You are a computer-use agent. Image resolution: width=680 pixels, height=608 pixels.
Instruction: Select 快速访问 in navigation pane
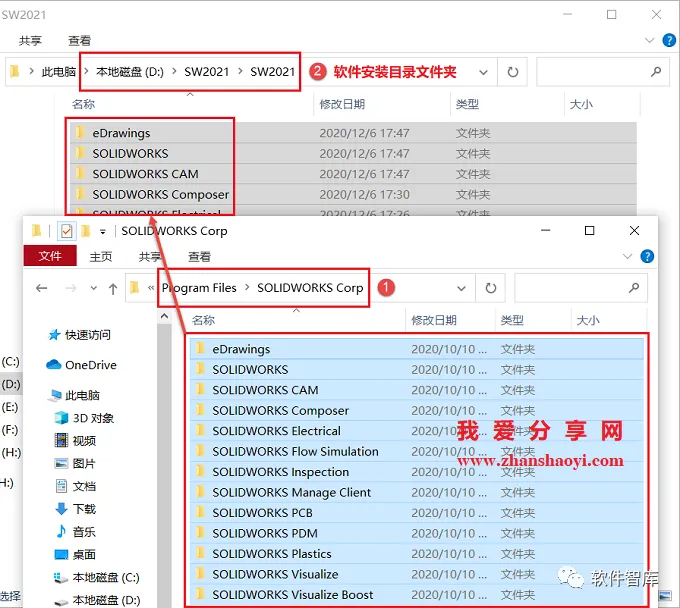point(88,335)
